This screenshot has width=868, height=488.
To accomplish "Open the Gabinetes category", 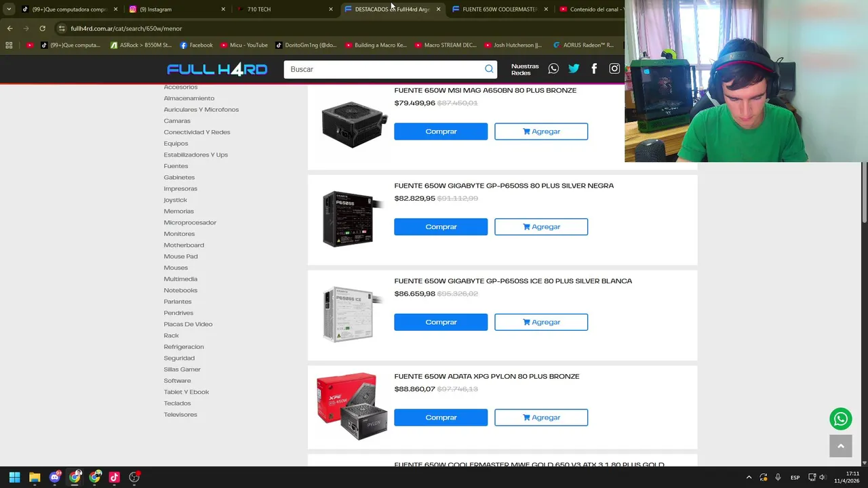I will point(179,178).
